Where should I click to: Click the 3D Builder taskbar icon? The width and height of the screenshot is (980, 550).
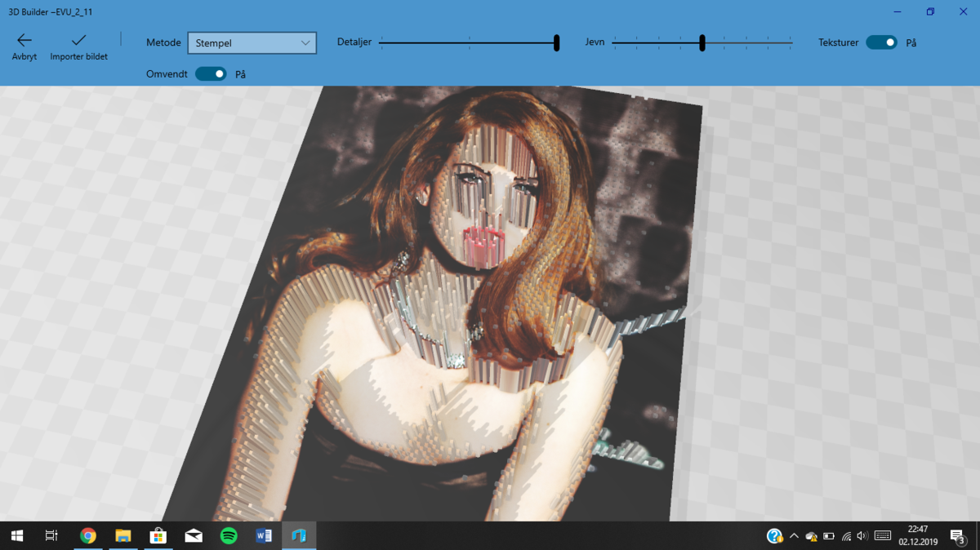pos(299,535)
